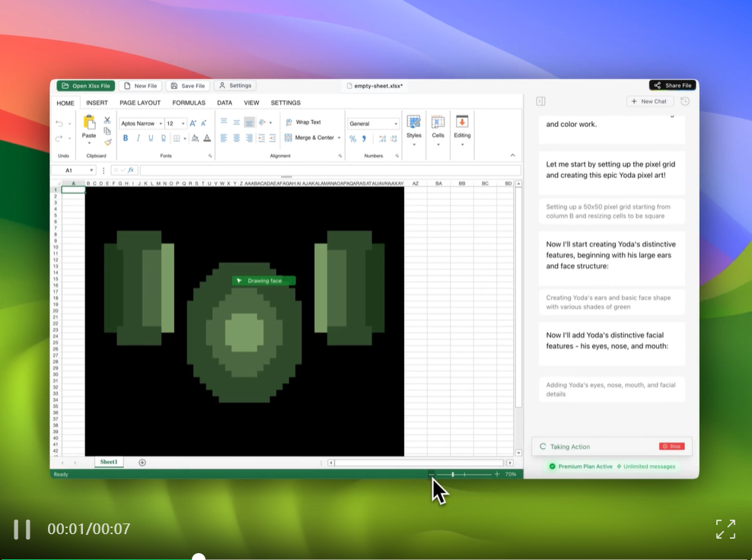Click the percent style icon
Screen dimensions: 752x560
point(352,138)
